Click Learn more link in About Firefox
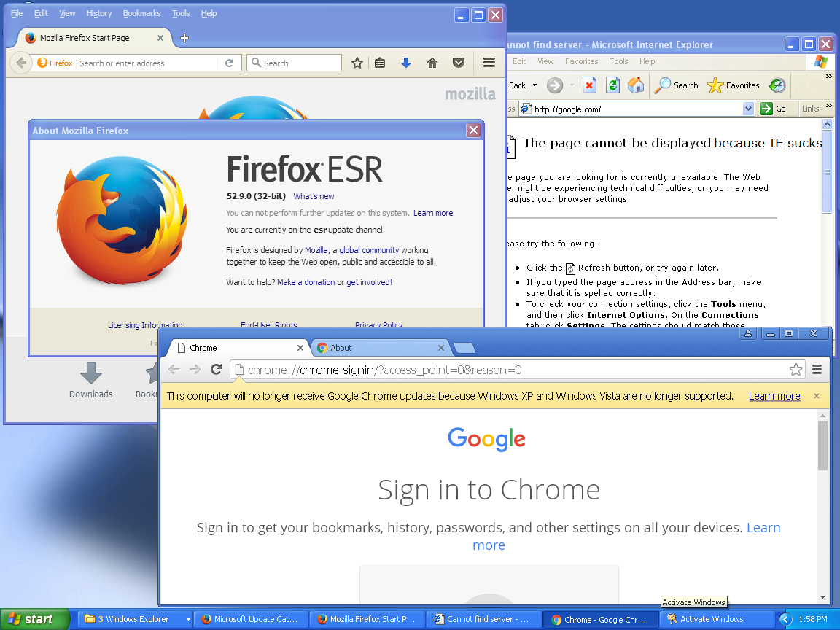This screenshot has height=630, width=840. pyautogui.click(x=433, y=213)
